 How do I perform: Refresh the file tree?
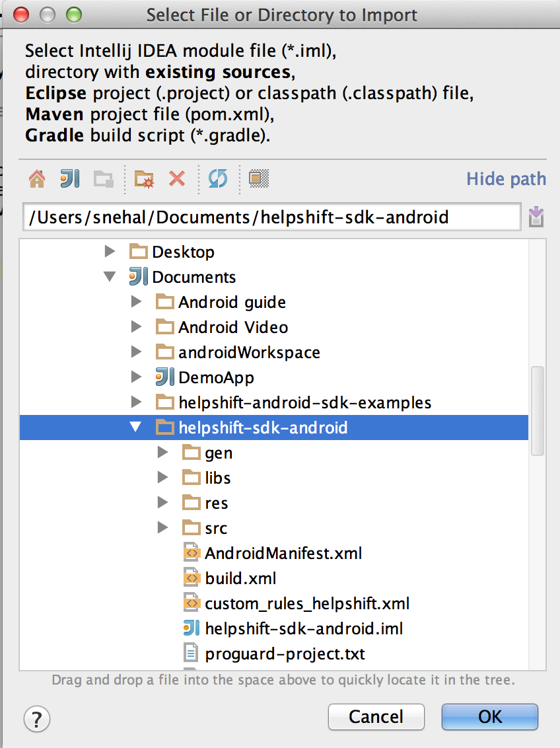(x=218, y=178)
